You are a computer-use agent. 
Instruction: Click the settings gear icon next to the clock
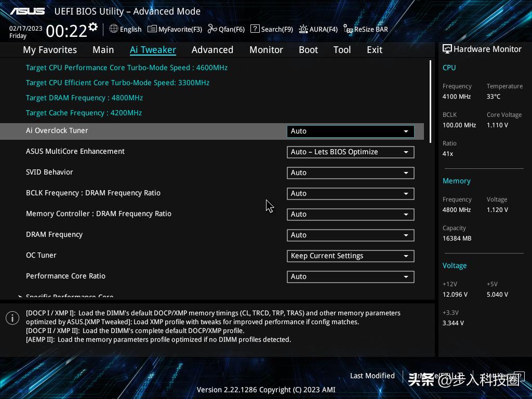point(92,27)
